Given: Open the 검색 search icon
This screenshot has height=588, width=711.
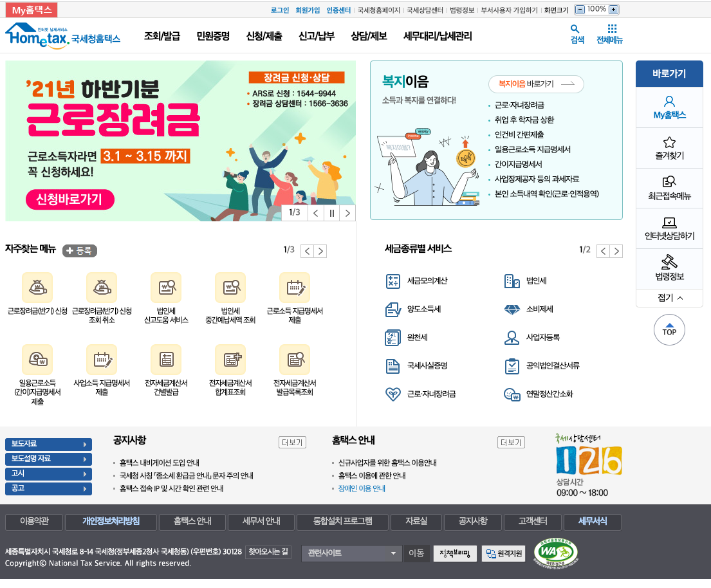Looking at the screenshot, I should click(577, 35).
